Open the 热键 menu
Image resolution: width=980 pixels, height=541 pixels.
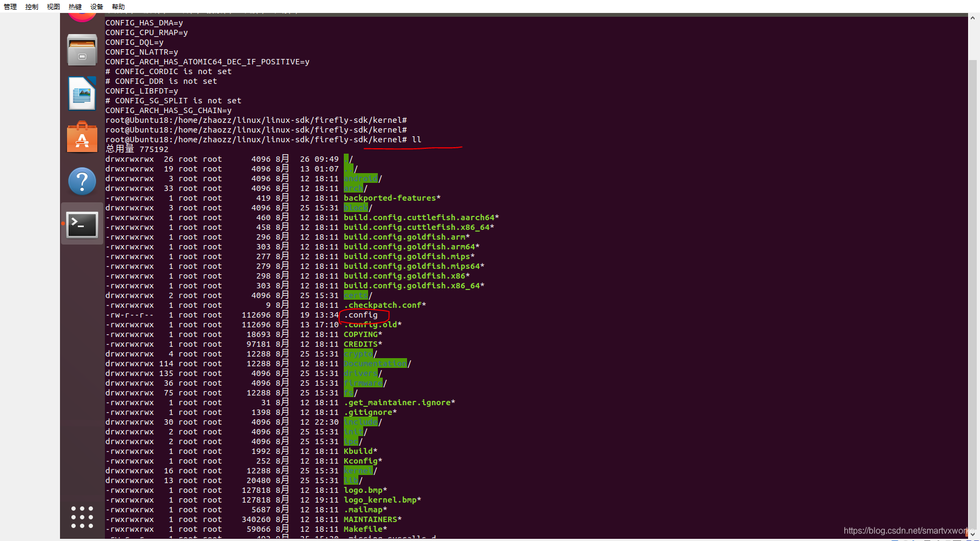75,6
